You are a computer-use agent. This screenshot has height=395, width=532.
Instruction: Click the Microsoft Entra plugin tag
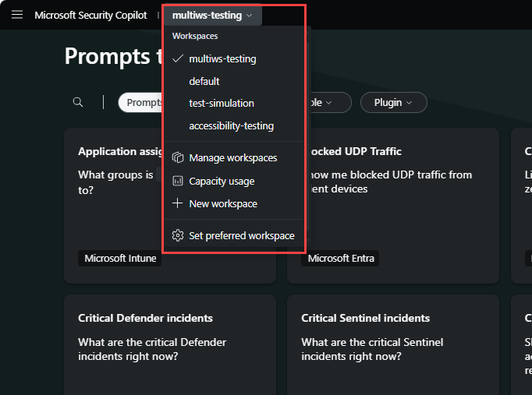pyautogui.click(x=341, y=258)
